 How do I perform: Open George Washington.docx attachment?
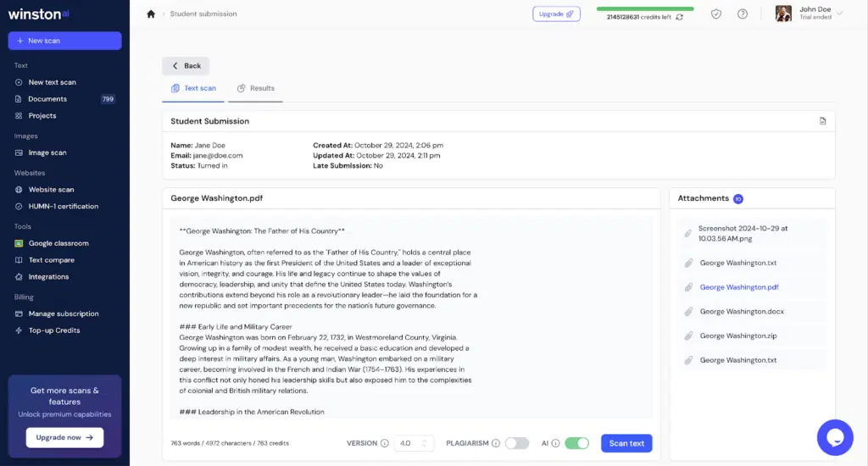(742, 312)
